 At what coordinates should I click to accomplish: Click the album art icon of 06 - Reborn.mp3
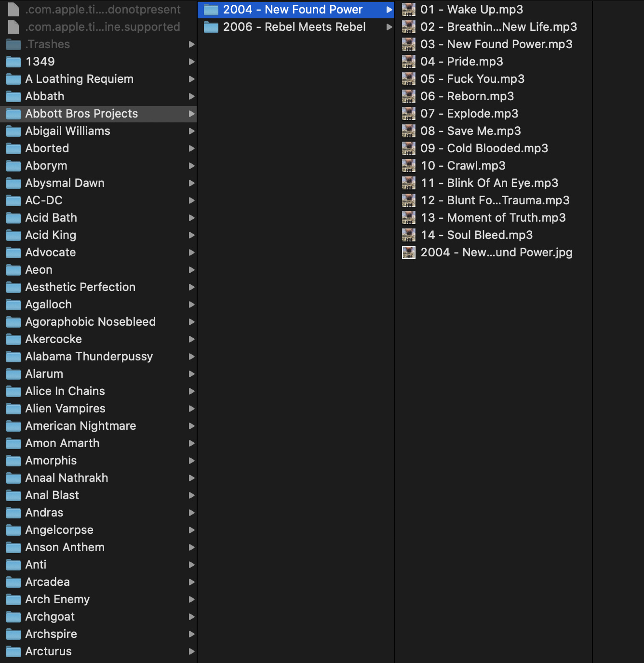point(409,96)
